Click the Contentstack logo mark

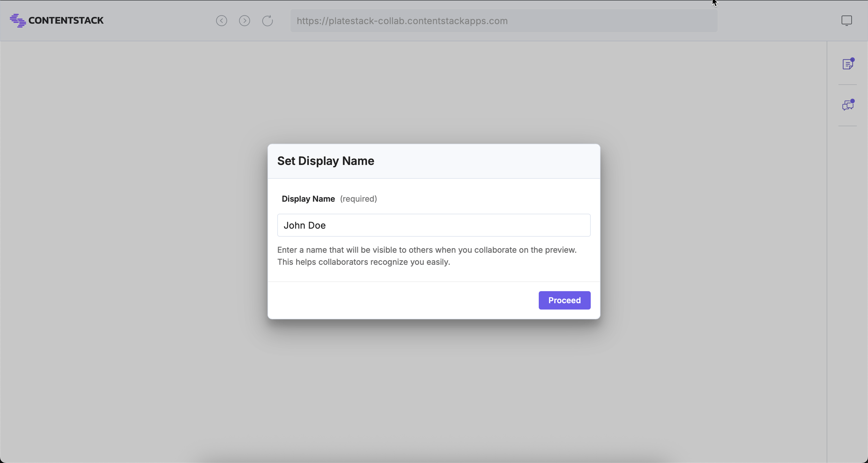[18, 21]
